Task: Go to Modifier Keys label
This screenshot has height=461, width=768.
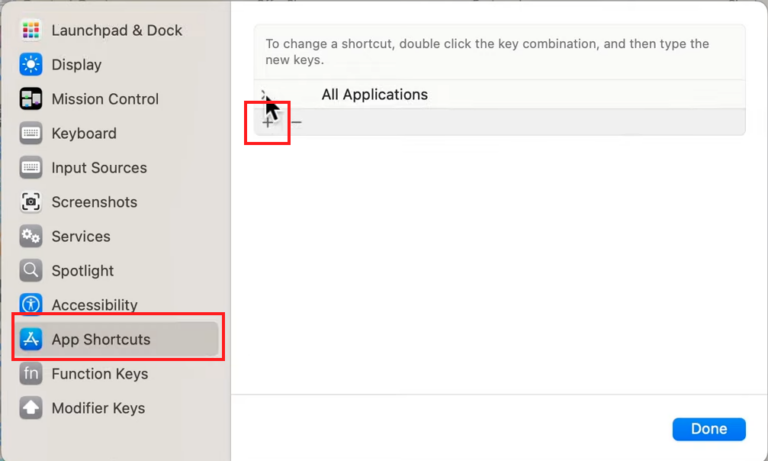Action: click(x=98, y=408)
